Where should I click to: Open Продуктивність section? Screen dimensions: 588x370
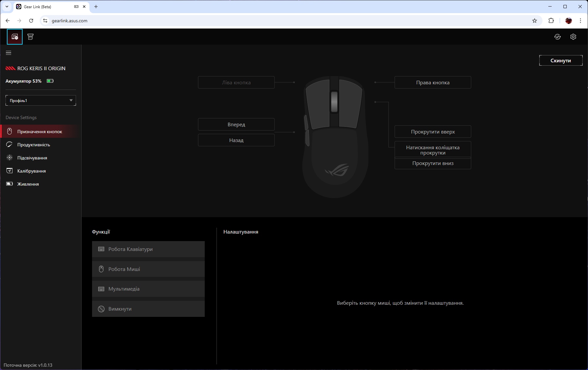(41, 145)
